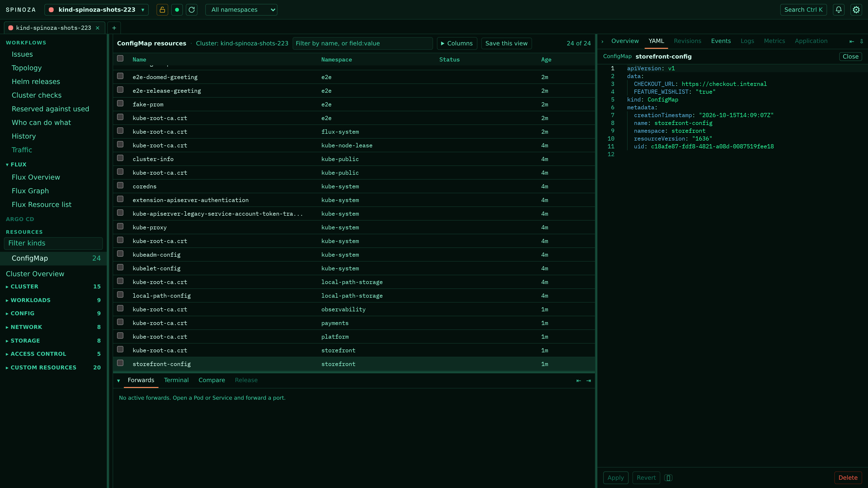868x488 pixels.
Task: Add a new cluster tab with the plus icon
Action: [114, 28]
